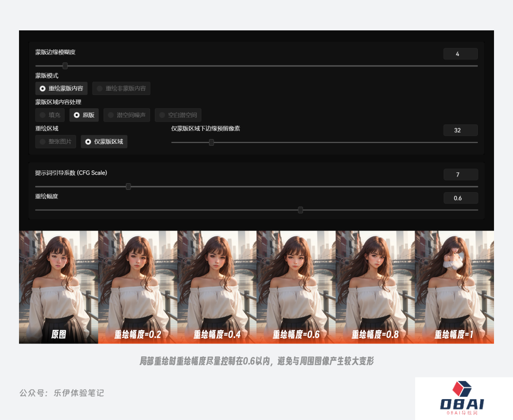Set repaint area to 仅蒙版区域
This screenshot has height=420, width=513.
[x=104, y=141]
